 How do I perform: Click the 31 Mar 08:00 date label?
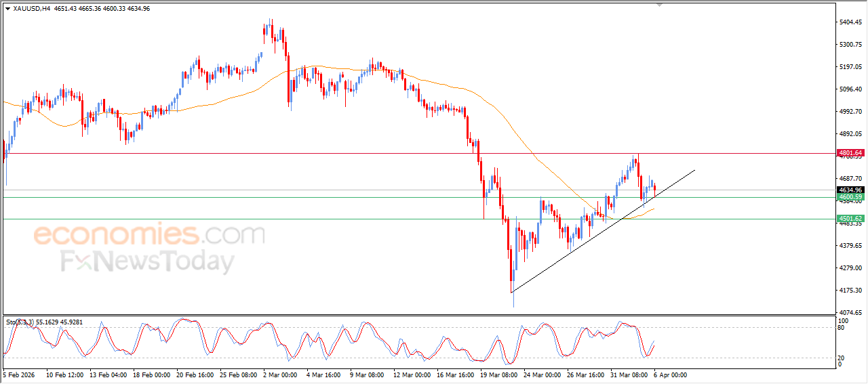click(629, 374)
